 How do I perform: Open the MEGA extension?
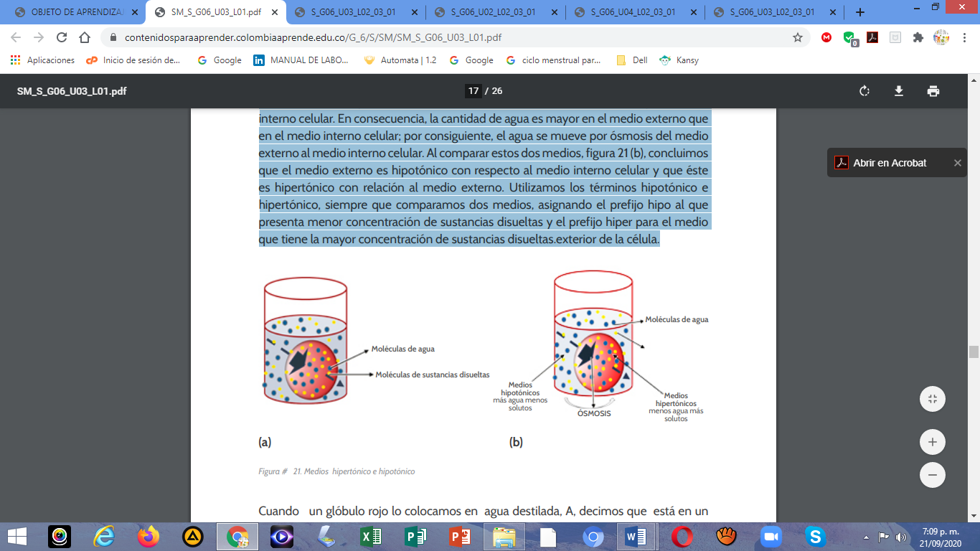(826, 37)
